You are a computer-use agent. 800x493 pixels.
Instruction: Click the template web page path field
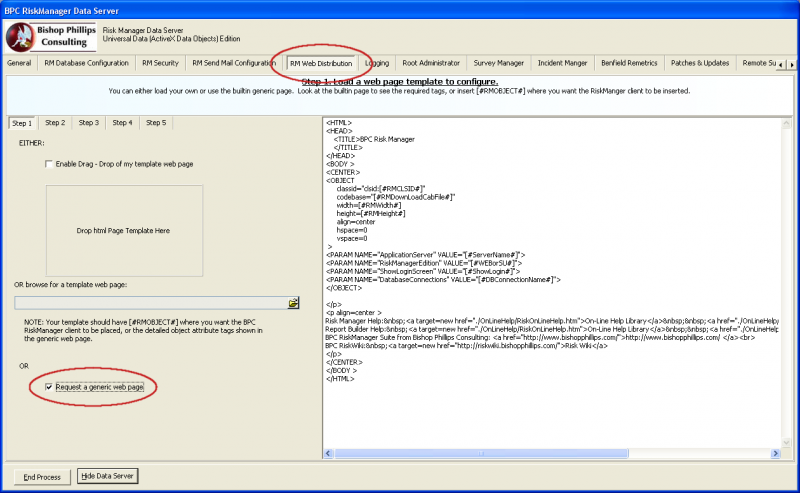[x=151, y=303]
